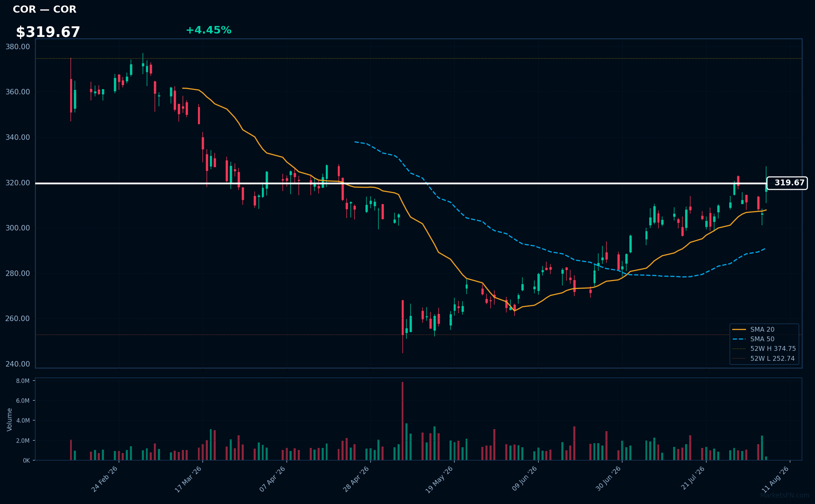The image size is (815, 504).
Task: Click the blue dashed SMA 50 legend sample
Action: pyautogui.click(x=739, y=339)
